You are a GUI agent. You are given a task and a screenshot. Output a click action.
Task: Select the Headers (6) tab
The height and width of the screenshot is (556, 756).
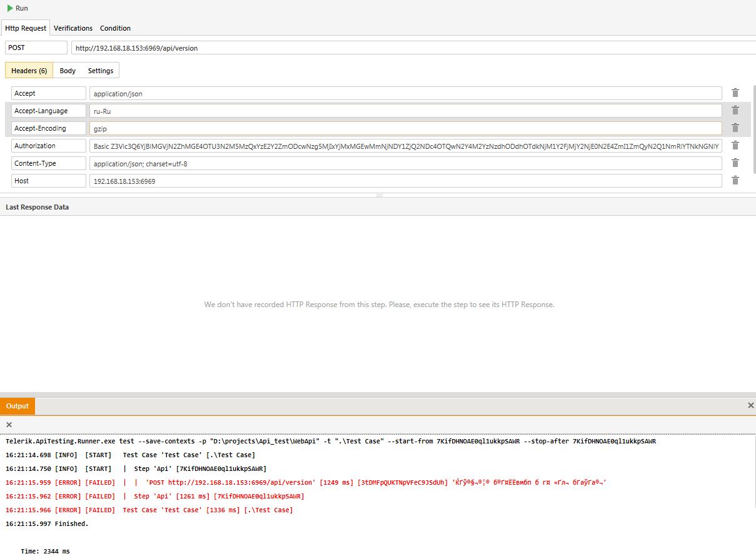[29, 71]
